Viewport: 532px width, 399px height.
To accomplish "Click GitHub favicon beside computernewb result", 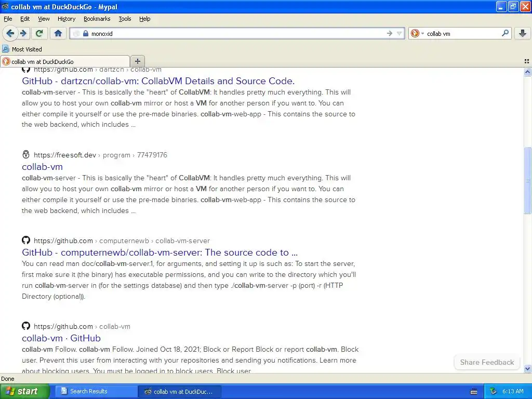I will click(26, 240).
